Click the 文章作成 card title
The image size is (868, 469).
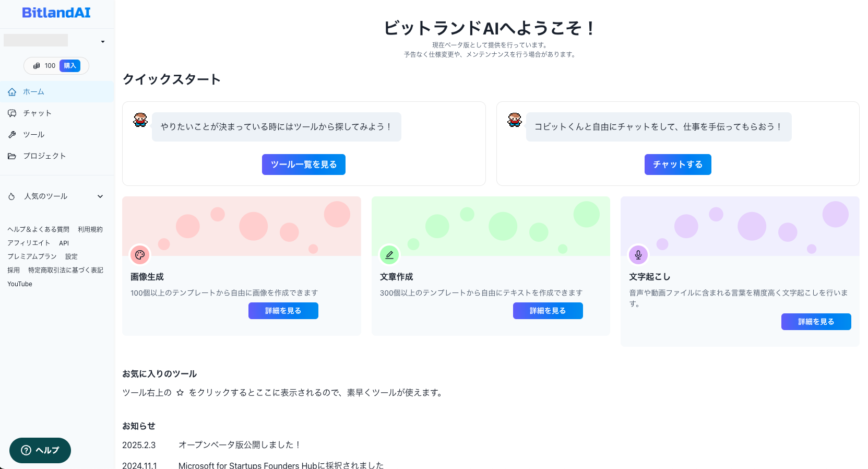(397, 277)
